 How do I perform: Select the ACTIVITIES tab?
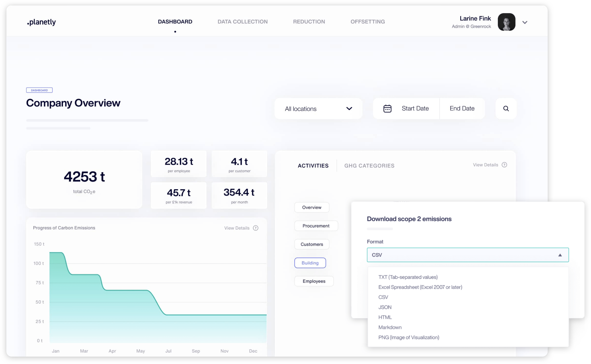313,166
